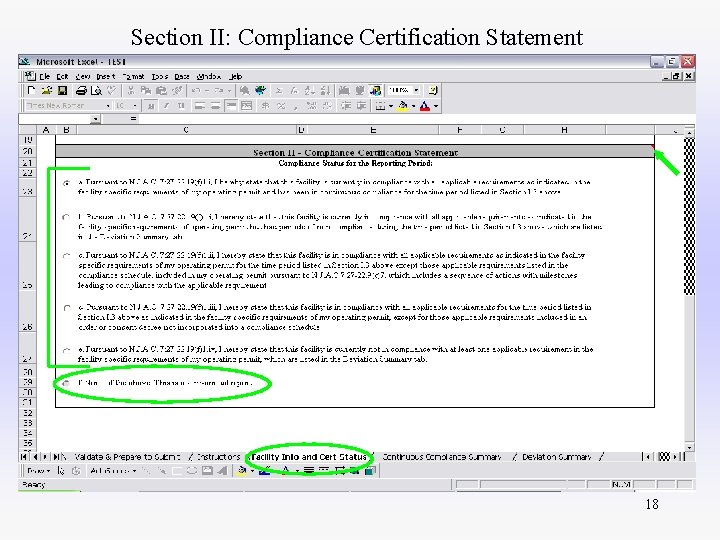Select Facility Info and Cert Status tab
This screenshot has width=720, height=540.
(x=309, y=457)
